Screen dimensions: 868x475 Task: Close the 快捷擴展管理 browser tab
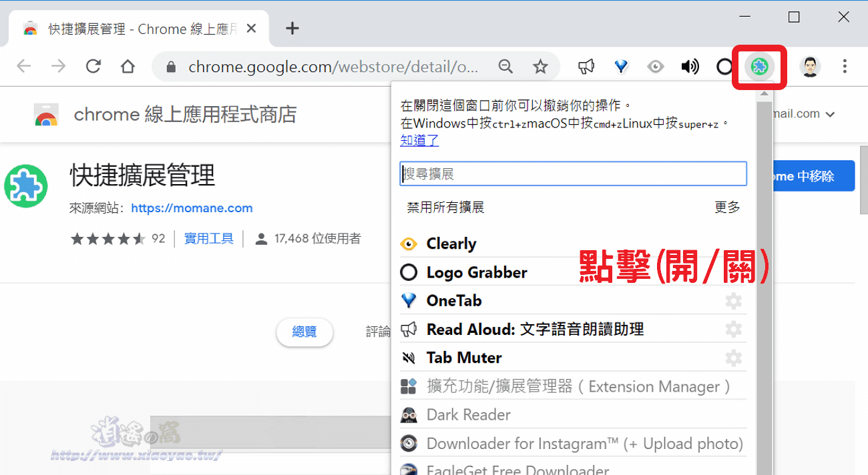tap(251, 29)
